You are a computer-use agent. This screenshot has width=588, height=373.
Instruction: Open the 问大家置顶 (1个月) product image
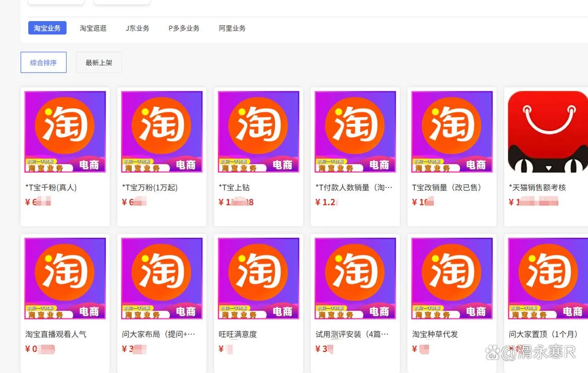(548, 279)
